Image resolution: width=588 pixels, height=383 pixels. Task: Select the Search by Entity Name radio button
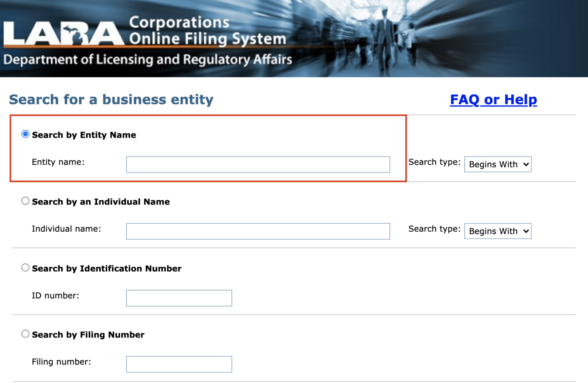(25, 134)
